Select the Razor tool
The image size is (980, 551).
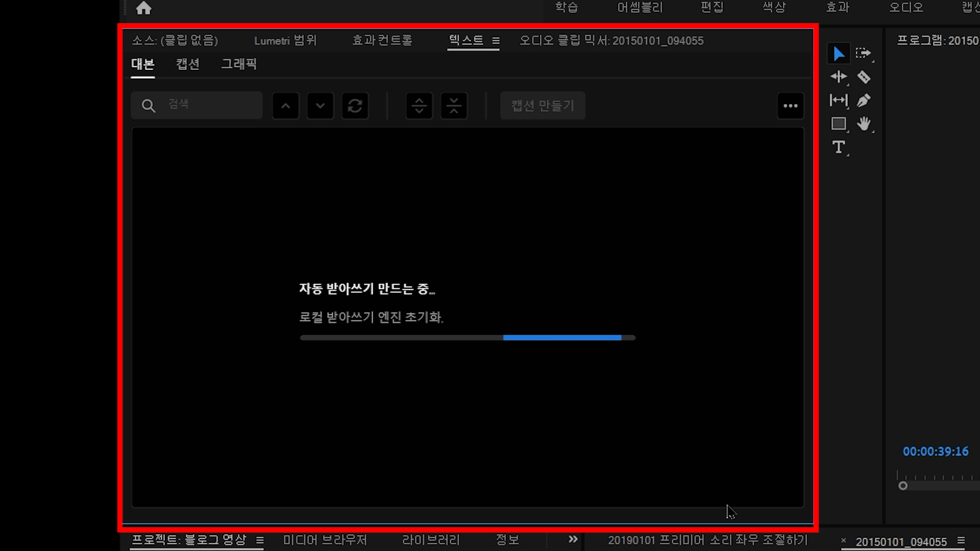coord(864,77)
